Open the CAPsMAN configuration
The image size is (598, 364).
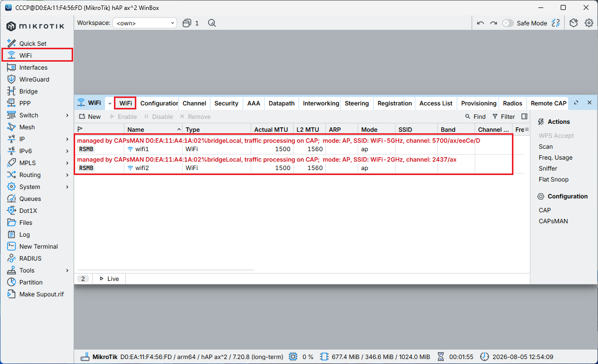[x=553, y=221]
